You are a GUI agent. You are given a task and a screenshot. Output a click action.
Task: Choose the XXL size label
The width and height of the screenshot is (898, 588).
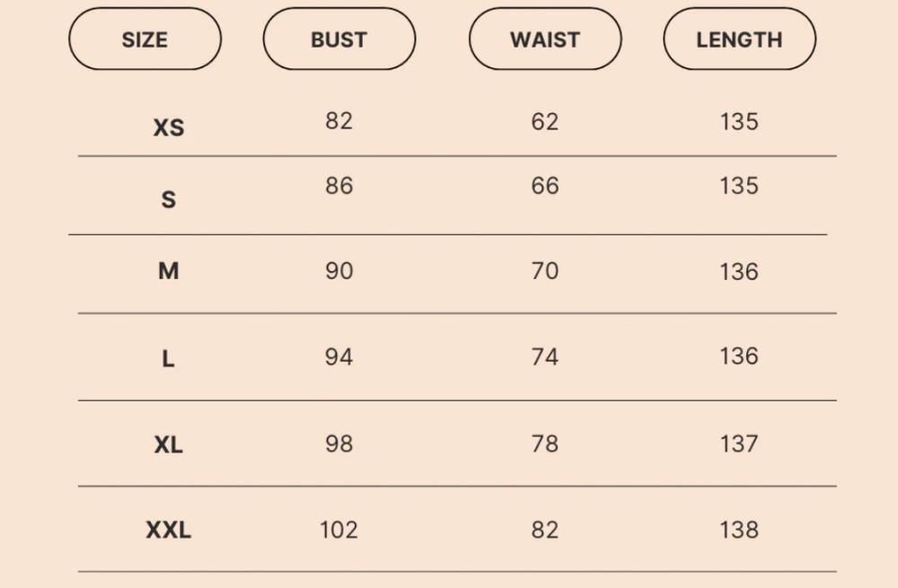coord(169,531)
